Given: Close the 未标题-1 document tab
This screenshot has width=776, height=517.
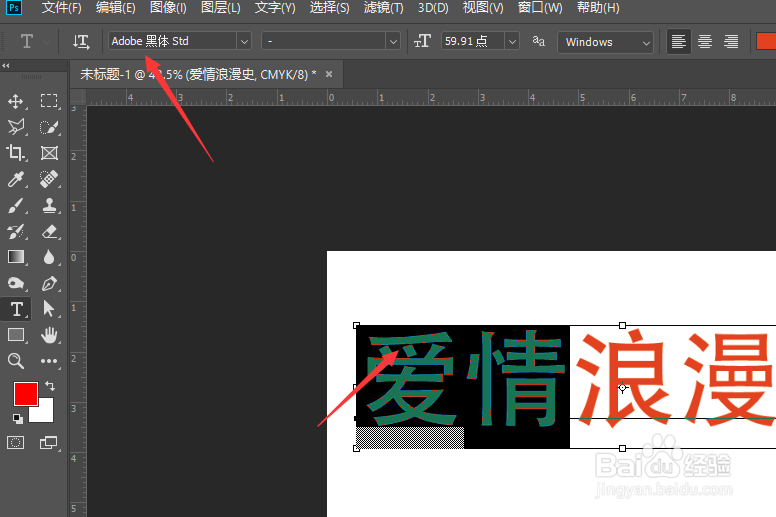Looking at the screenshot, I should [x=329, y=74].
